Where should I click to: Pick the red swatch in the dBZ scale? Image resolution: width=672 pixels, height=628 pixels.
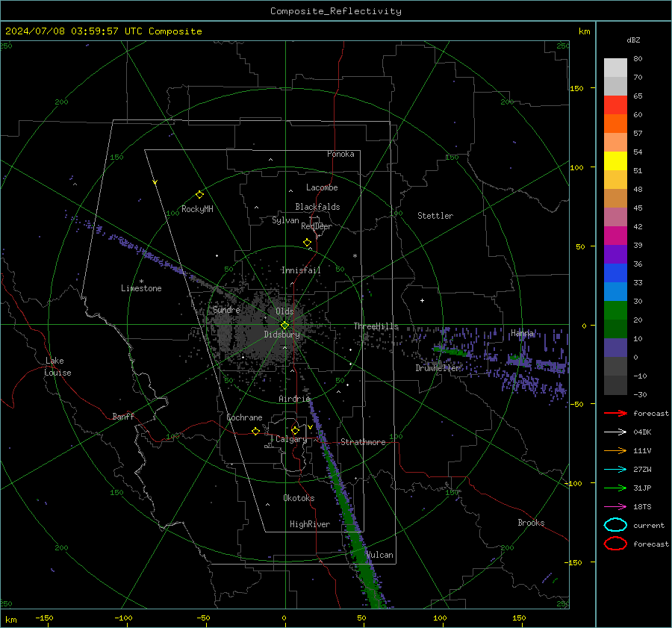(615, 105)
